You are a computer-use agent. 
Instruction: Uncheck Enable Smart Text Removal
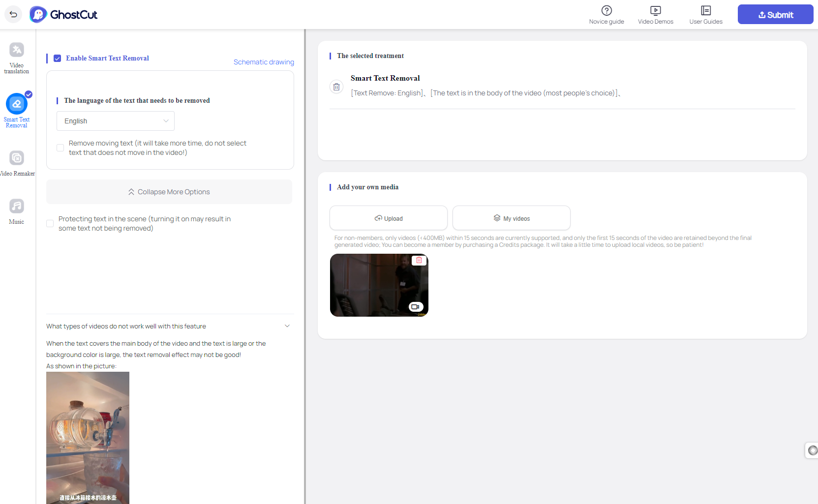pos(58,59)
